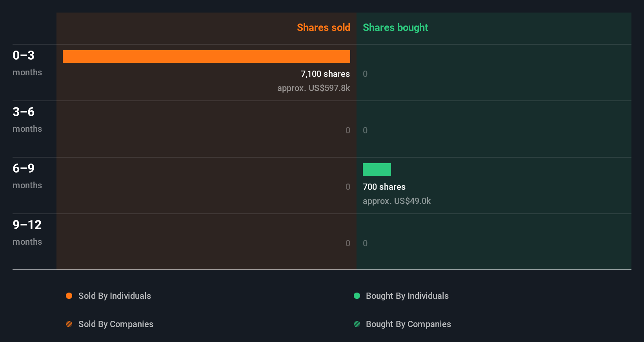644x342 pixels.
Task: Click the 700 shares value
Action: [384, 187]
